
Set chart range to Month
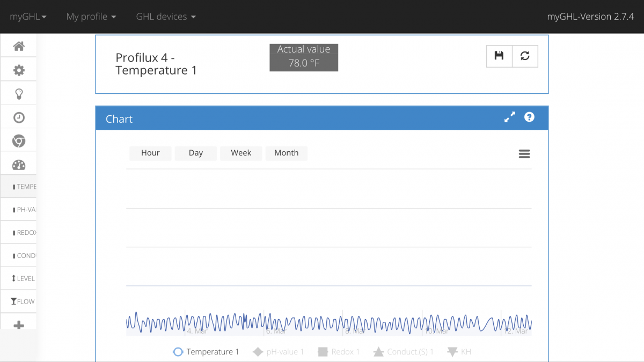[x=287, y=153]
